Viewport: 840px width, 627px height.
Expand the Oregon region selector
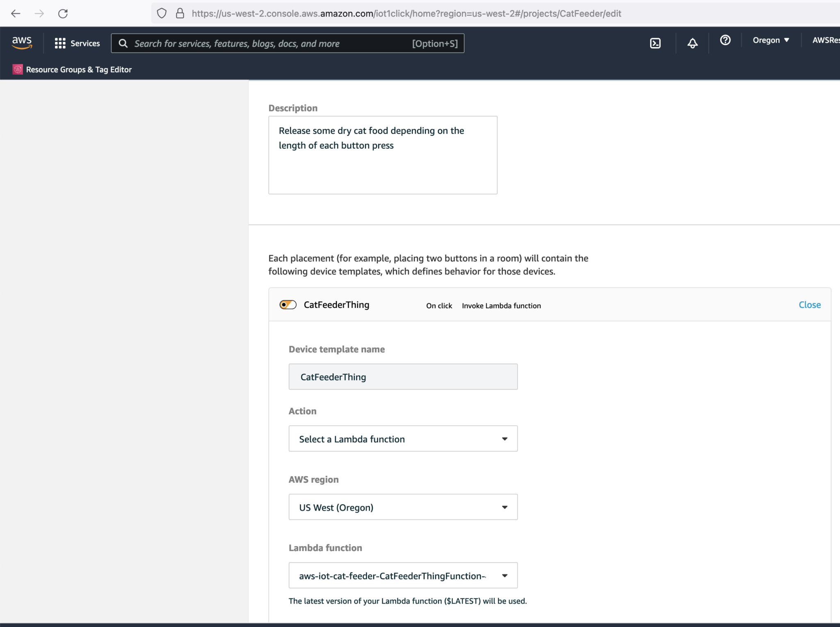(x=771, y=40)
